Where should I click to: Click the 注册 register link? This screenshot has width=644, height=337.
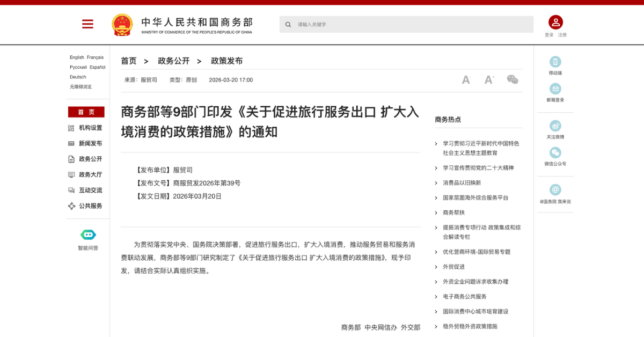562,35
